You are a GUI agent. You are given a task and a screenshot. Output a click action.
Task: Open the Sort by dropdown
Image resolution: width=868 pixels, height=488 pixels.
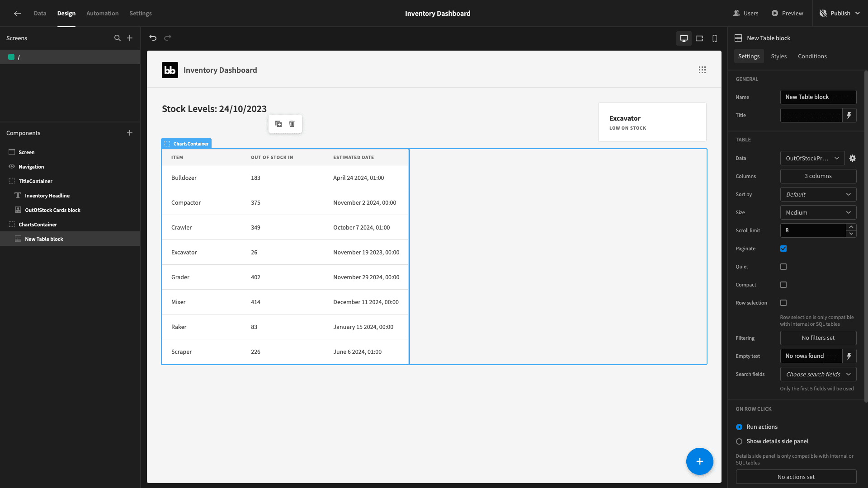pos(818,194)
